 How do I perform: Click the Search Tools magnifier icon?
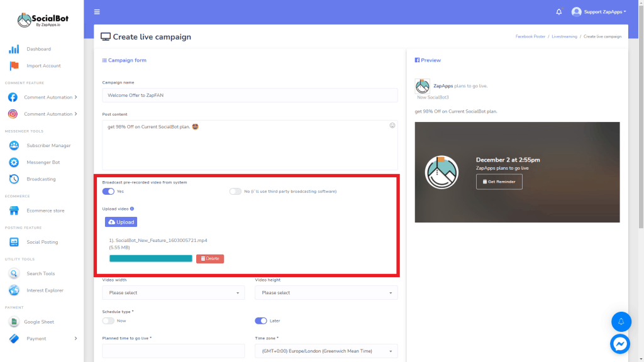click(14, 274)
